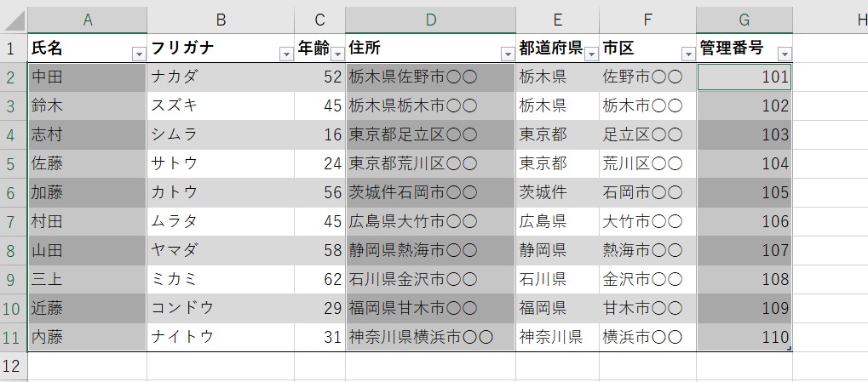
Task: Select column A header
Action: [88, 20]
